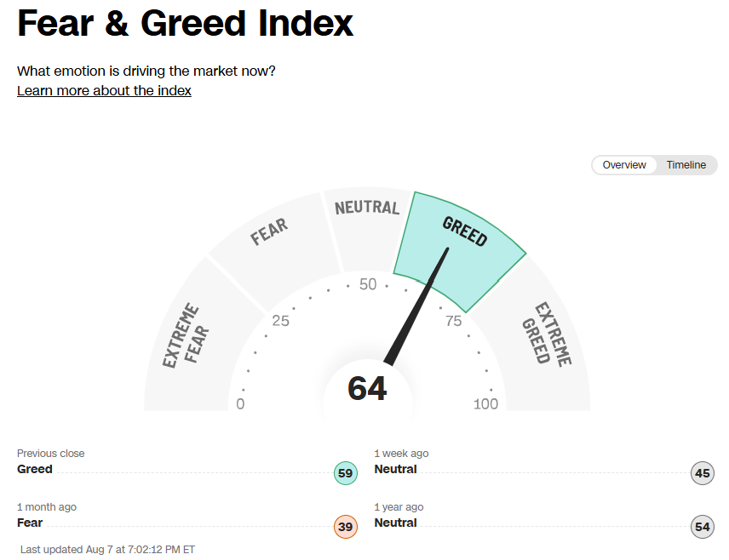This screenshot has width=729, height=560.
Task: Click the NEUTRAL gauge segment
Action: 367,228
